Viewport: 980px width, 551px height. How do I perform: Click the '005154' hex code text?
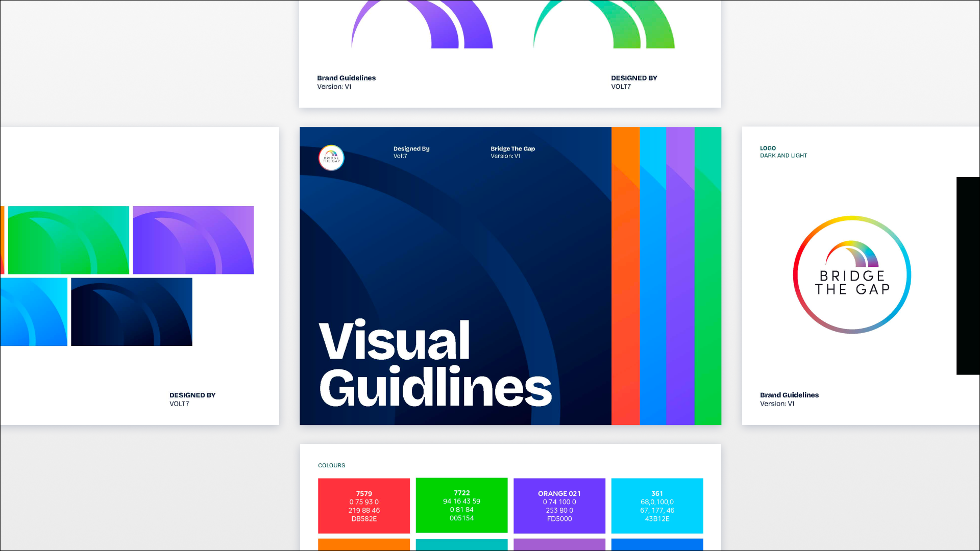(x=461, y=518)
